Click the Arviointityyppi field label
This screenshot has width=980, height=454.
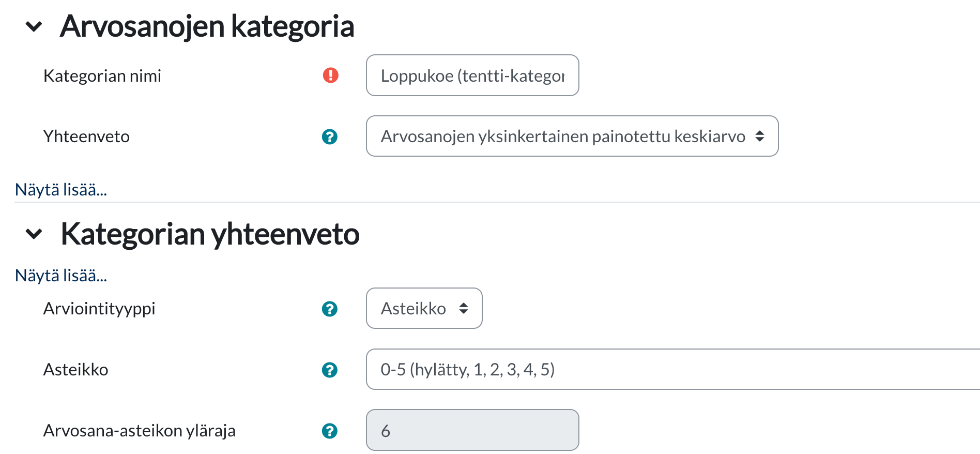tap(99, 309)
